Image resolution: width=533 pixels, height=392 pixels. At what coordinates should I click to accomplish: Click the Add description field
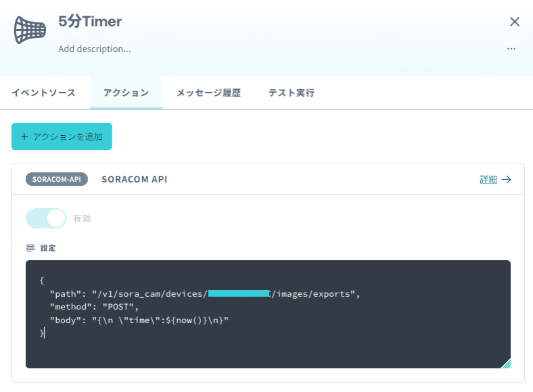click(95, 49)
